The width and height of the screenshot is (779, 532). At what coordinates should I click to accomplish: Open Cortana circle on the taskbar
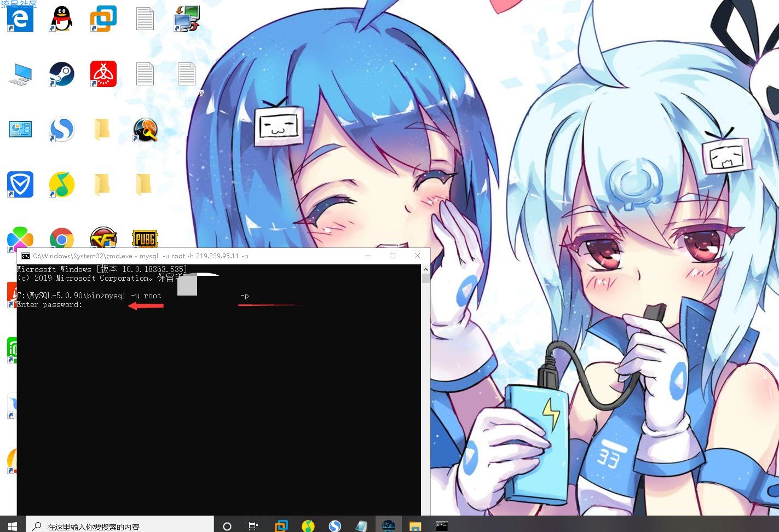[x=227, y=526]
